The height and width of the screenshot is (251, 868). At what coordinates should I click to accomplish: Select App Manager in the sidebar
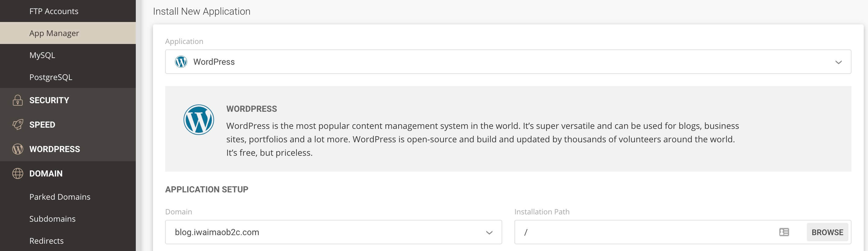[x=54, y=33]
